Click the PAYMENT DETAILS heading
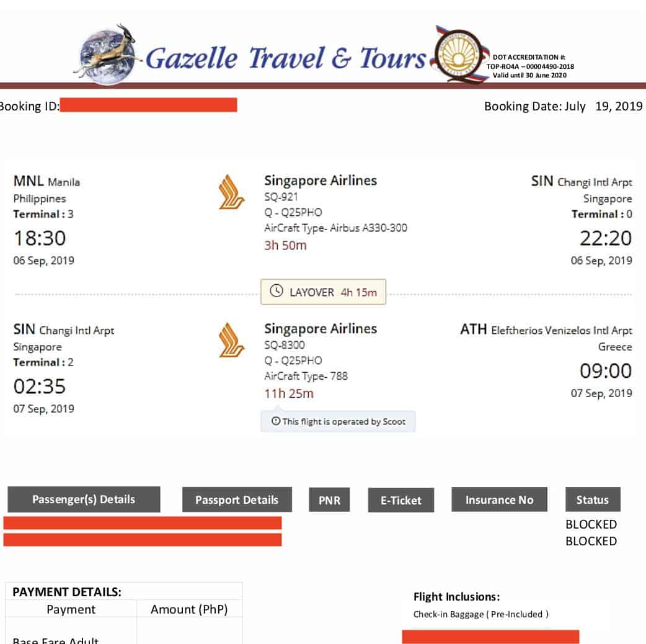The height and width of the screenshot is (644, 646). pos(67,591)
